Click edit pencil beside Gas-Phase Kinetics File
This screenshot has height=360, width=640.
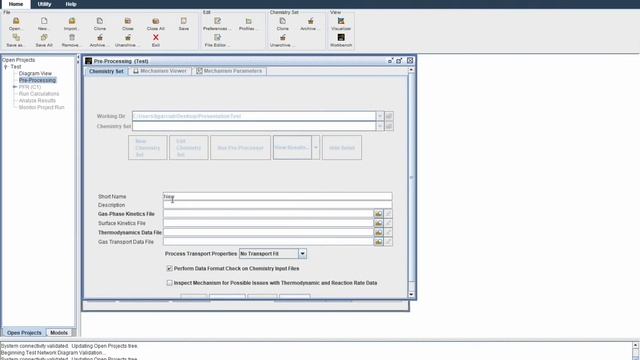click(388, 214)
